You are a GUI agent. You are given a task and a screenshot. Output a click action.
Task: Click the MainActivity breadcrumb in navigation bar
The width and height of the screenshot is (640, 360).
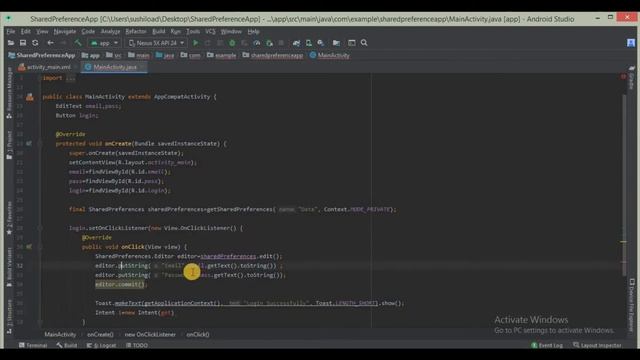pyautogui.click(x=329, y=56)
